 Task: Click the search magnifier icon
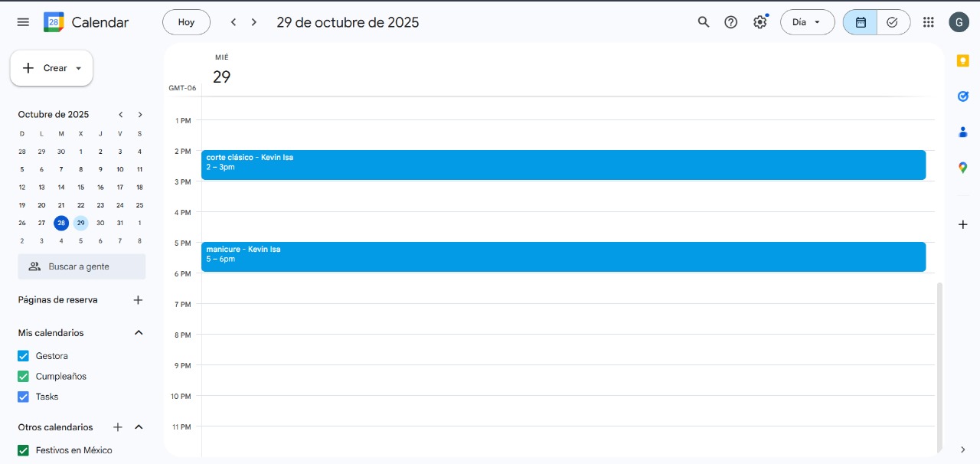click(704, 22)
